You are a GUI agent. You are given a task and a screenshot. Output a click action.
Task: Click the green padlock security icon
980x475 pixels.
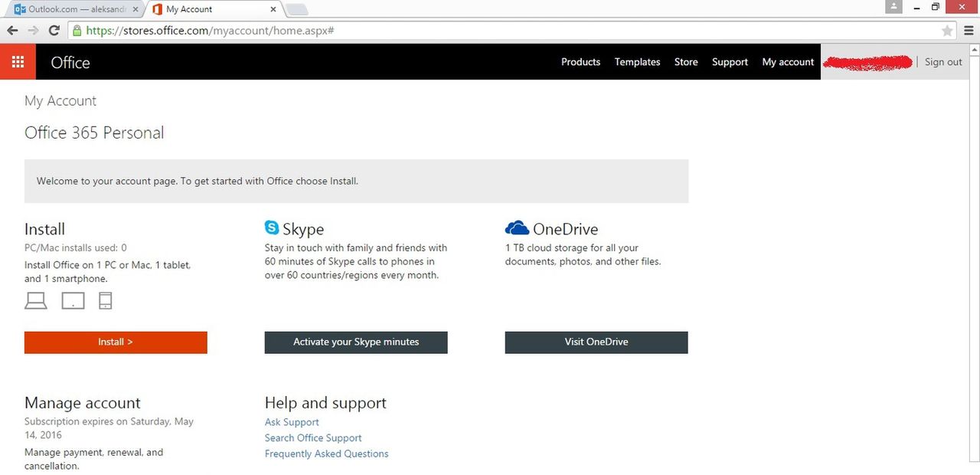click(x=77, y=31)
